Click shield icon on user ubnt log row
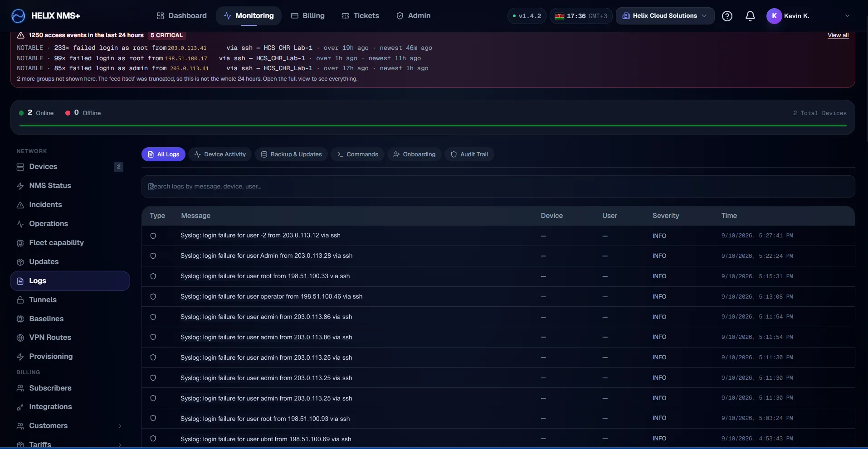 pyautogui.click(x=153, y=439)
